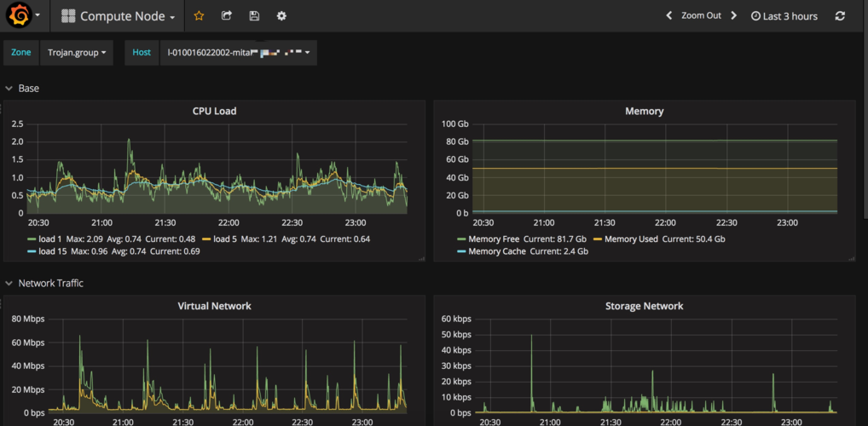
Task: Open the Trojan.group zone dropdown
Action: [77, 53]
